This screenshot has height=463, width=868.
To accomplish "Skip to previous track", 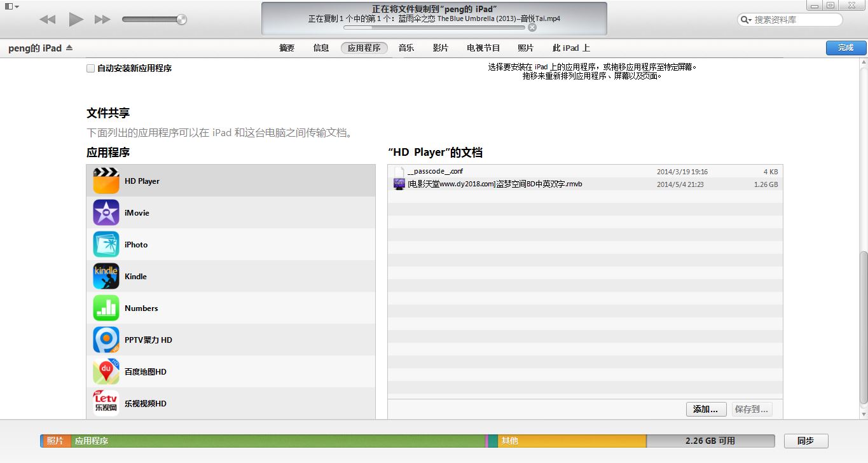I will point(47,20).
